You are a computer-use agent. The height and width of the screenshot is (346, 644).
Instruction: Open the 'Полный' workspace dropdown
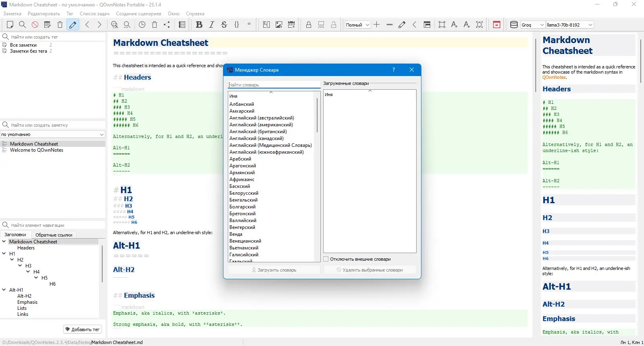click(x=357, y=25)
